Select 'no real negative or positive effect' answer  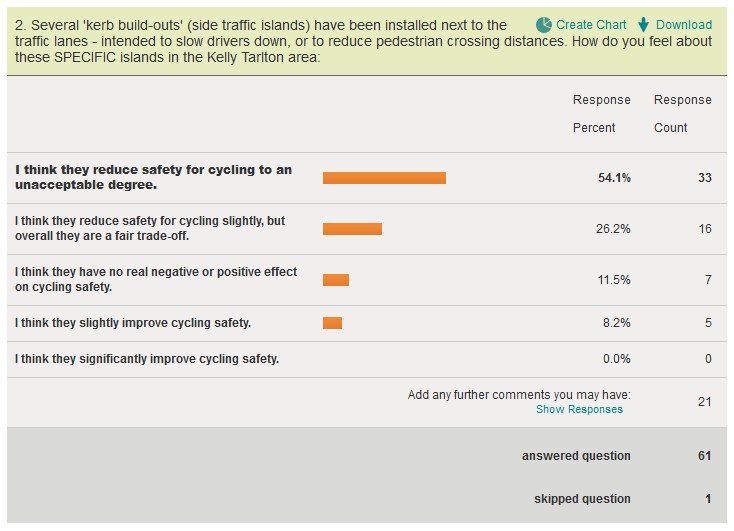[x=156, y=279]
